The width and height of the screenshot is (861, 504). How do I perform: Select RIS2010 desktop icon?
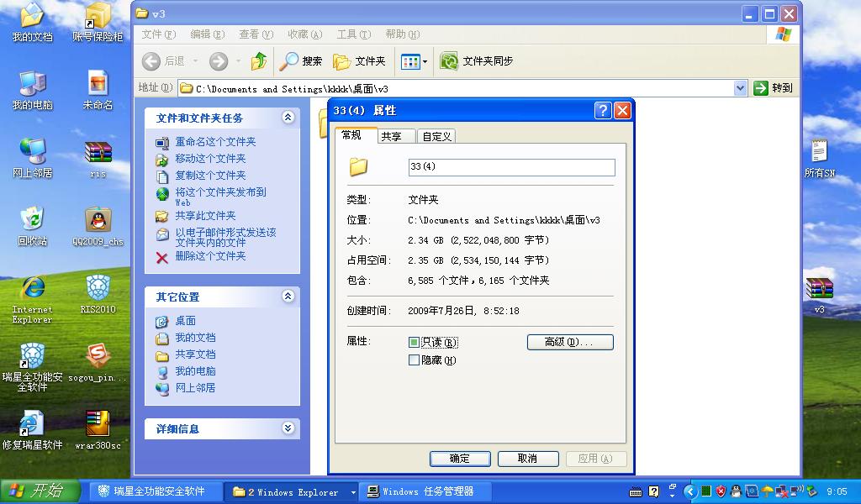pos(98,295)
